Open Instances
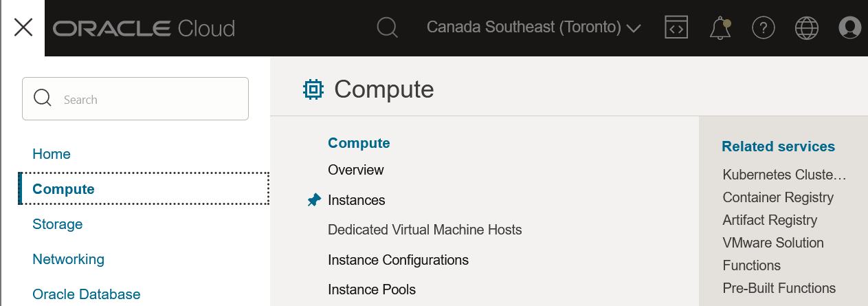Image resolution: width=868 pixels, height=306 pixels. coord(357,200)
